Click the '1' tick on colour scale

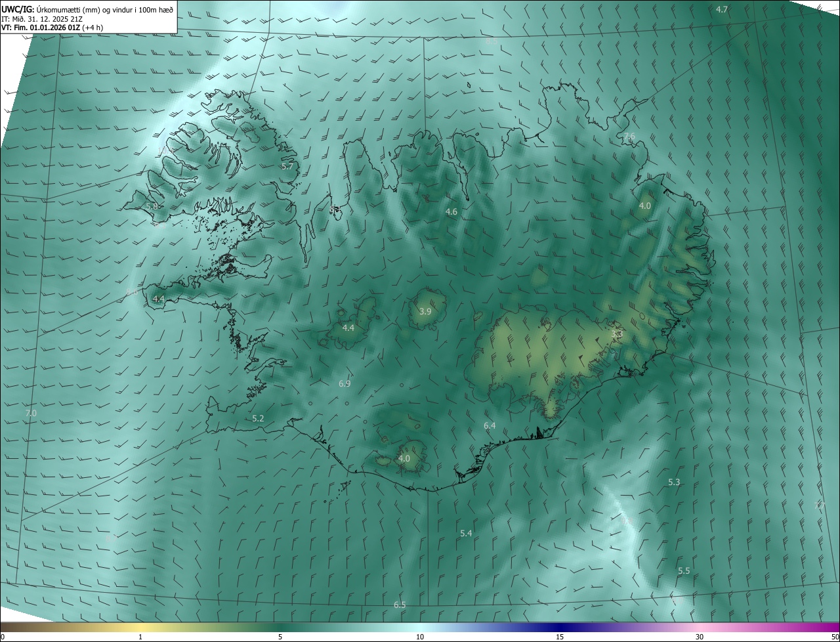tap(140, 637)
